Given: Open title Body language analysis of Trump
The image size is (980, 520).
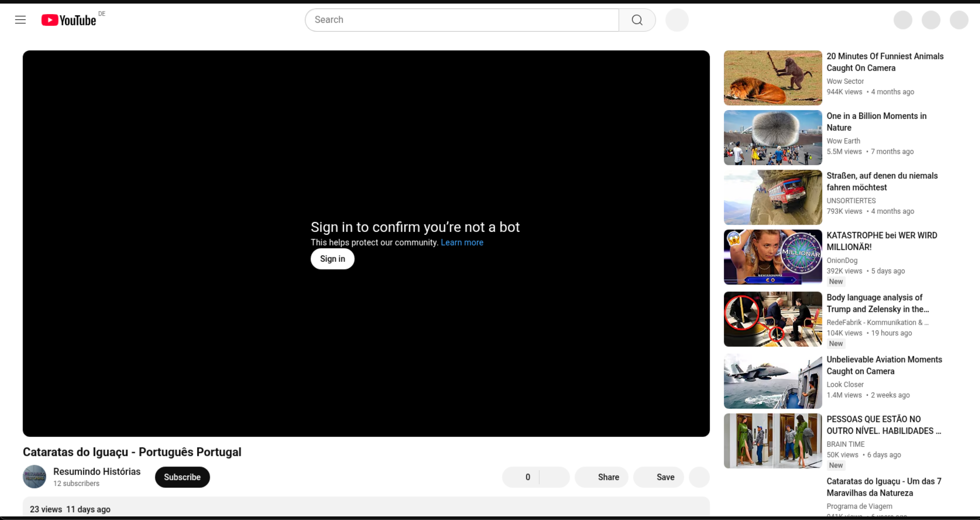Looking at the screenshot, I should [x=878, y=303].
